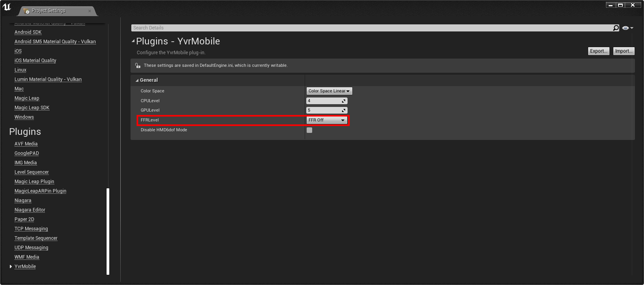Image resolution: width=644 pixels, height=285 pixels.
Task: Open the eye view options menu
Action: (x=627, y=28)
